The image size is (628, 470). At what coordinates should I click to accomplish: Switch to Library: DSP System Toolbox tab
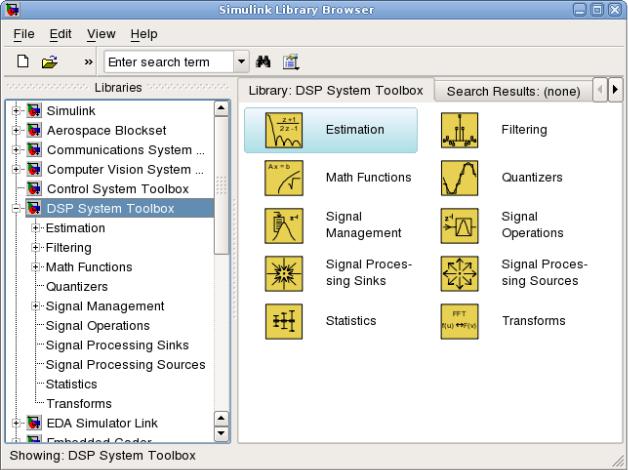[x=336, y=90]
